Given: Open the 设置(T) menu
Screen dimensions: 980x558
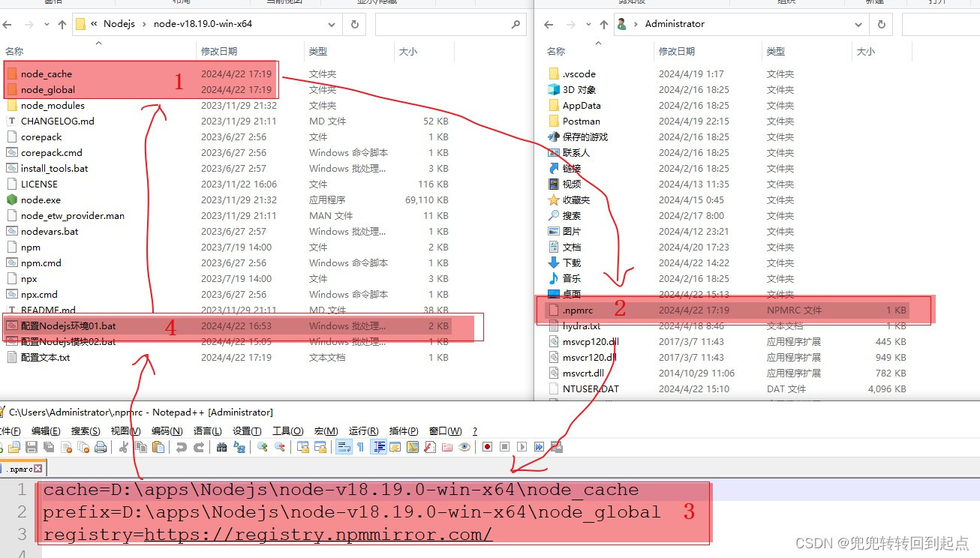Looking at the screenshot, I should [247, 430].
